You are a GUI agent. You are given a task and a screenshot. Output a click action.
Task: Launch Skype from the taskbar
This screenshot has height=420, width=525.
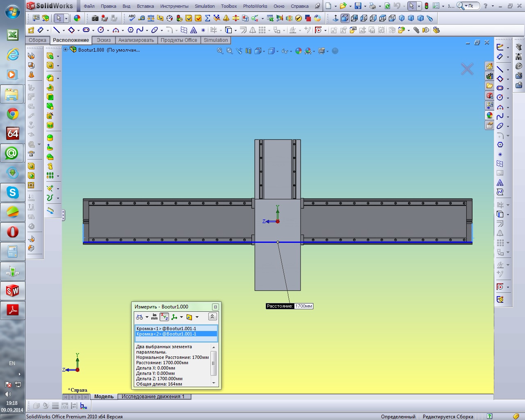[12, 192]
